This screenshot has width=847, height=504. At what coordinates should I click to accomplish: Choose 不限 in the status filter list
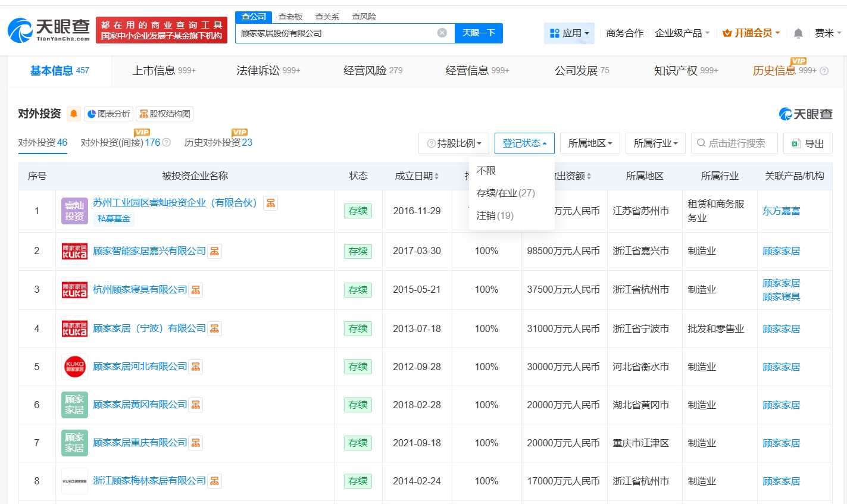(486, 170)
